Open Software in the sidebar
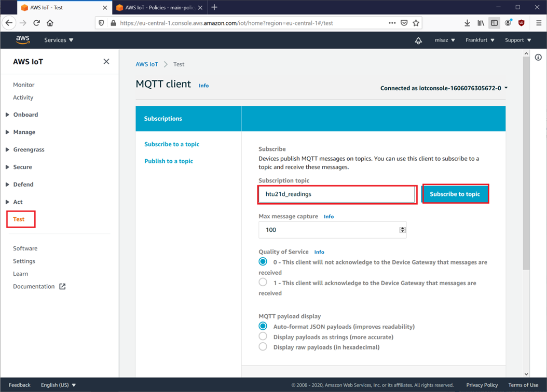This screenshot has width=547, height=392. tap(25, 248)
